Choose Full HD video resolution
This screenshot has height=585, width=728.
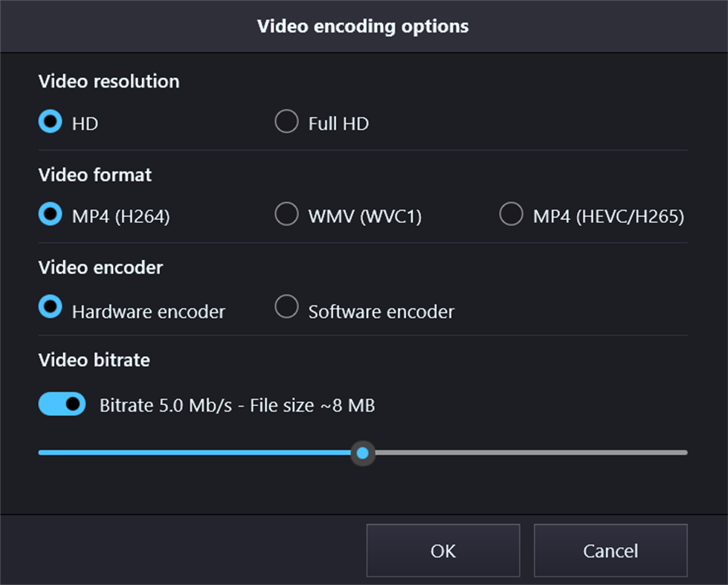pyautogui.click(x=286, y=122)
